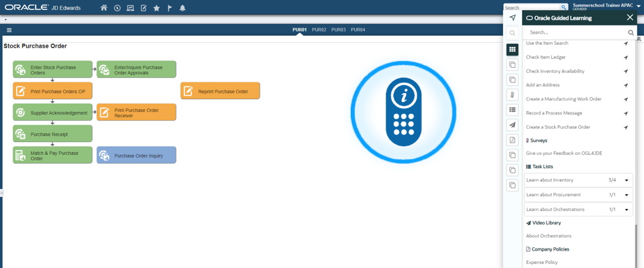Click the edit notepad icon in header
Screen dimensions: 644x268
point(144,8)
